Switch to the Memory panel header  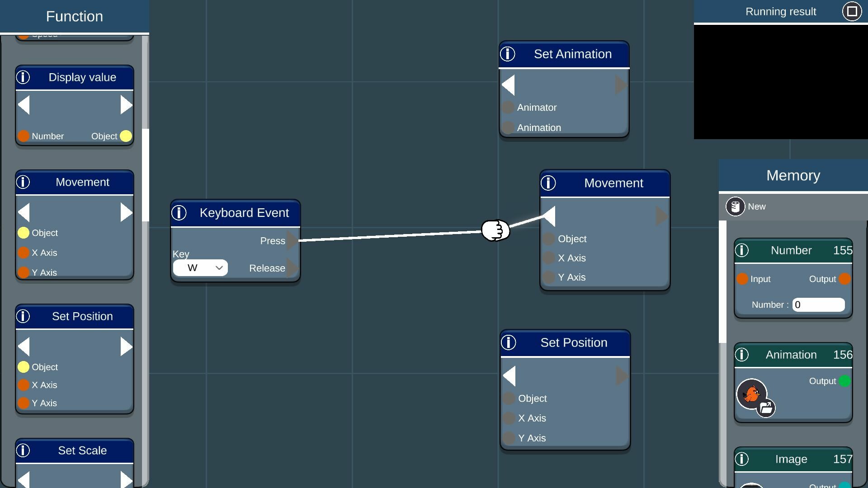793,175
